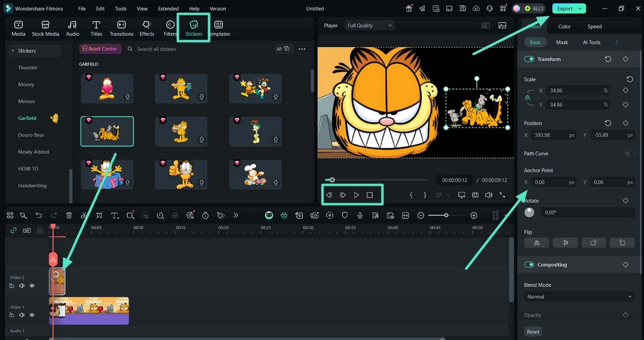Select the AI Tools sub-tab
Screen dimensions: 644x340
(591, 42)
